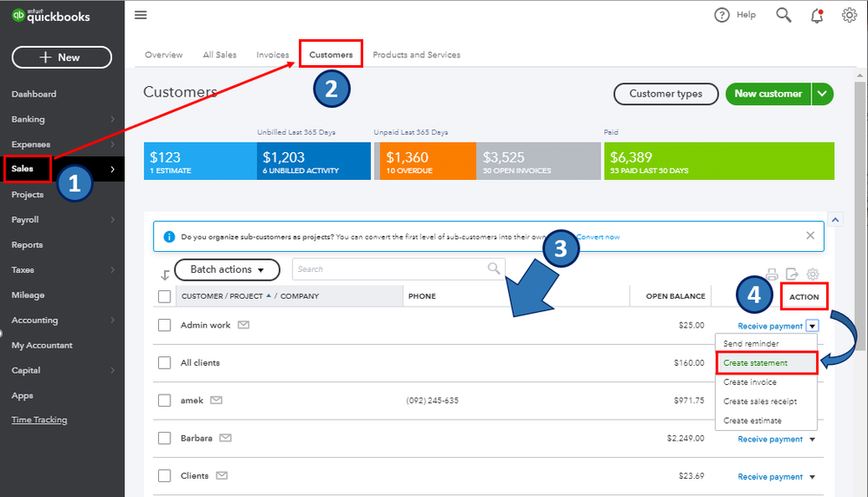Toggle the hamburger navigation menu icon
The image size is (868, 497).
141,15
